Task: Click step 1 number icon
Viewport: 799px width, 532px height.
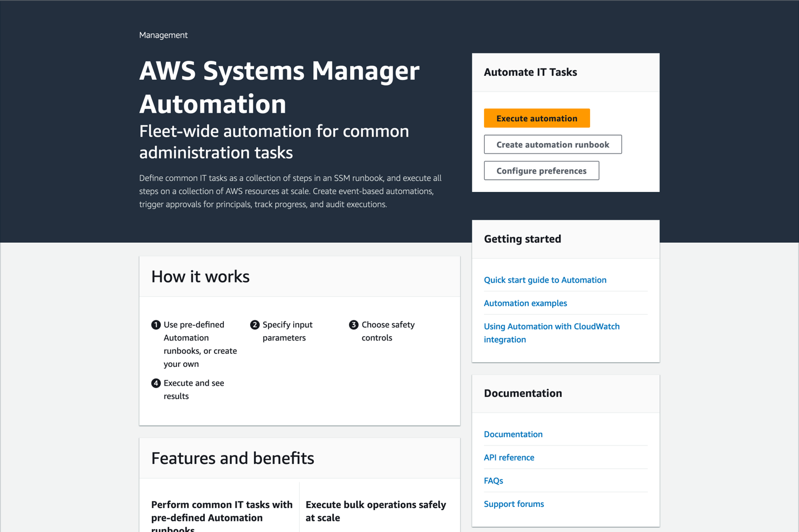Action: (156, 325)
